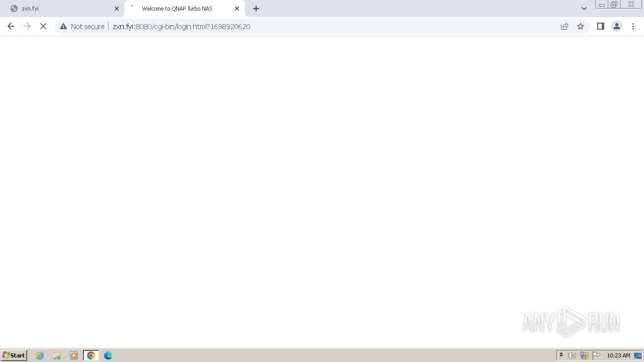Screen dimensions: 644x362
Task: Open the Not secure site info
Action: click(x=82, y=26)
